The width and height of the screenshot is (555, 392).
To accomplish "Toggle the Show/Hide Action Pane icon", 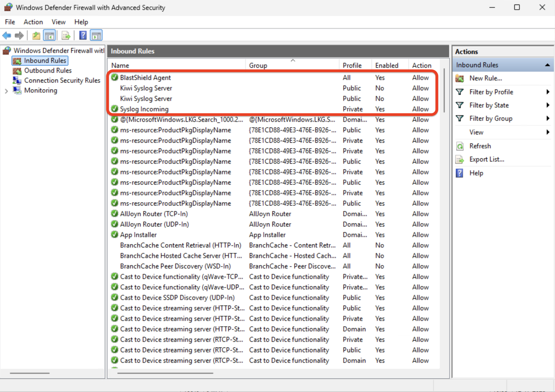I will pyautogui.click(x=96, y=36).
